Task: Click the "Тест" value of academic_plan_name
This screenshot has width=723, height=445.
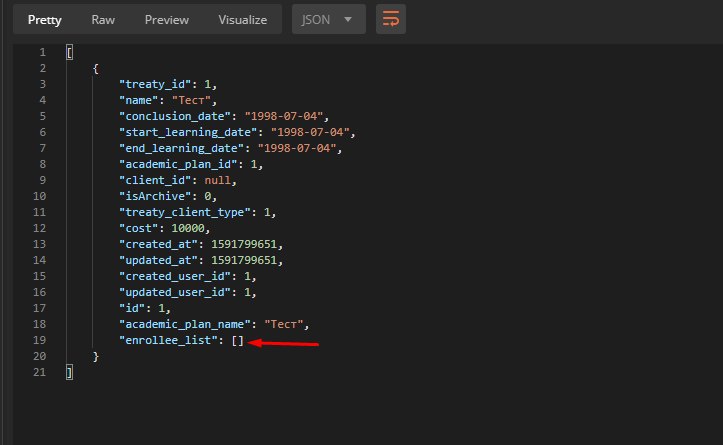Action: point(284,324)
